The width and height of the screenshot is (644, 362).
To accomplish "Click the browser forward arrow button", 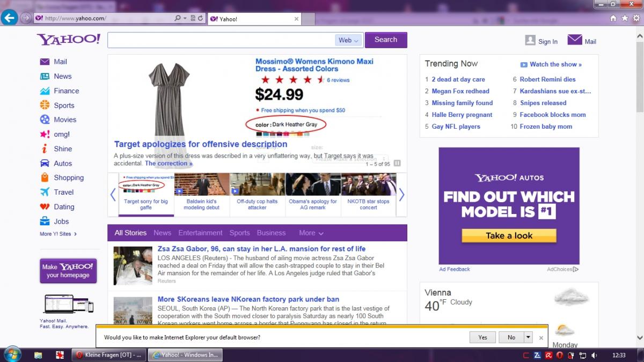I will click(x=25, y=18).
